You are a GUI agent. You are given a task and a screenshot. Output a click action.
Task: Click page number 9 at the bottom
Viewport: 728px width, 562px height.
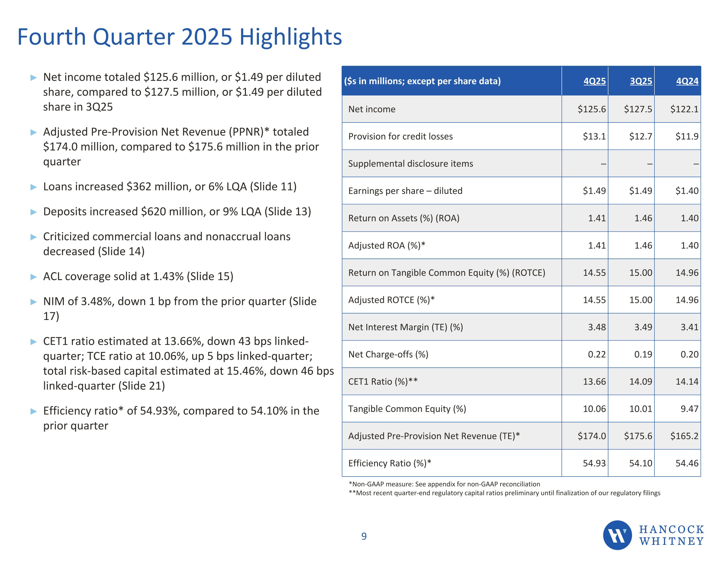(364, 536)
